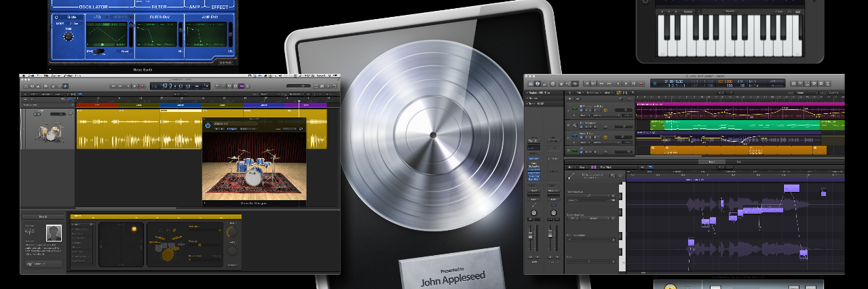The width and height of the screenshot is (868, 289).
Task: Open Details in the Drummer editor
Action: [x=232, y=265]
